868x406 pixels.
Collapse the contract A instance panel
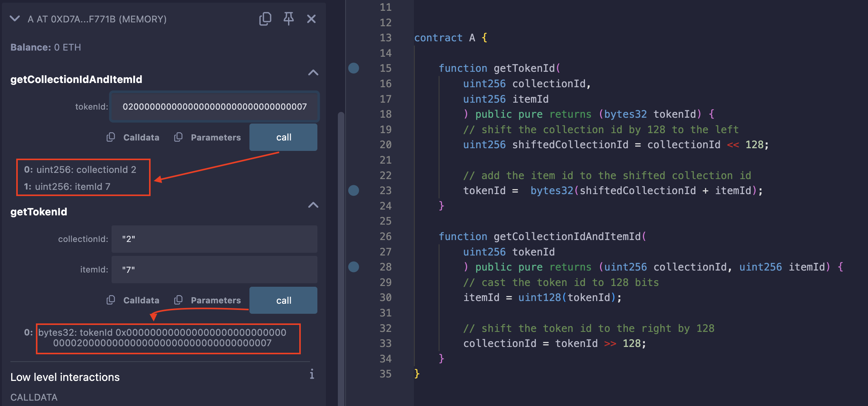pyautogui.click(x=15, y=19)
